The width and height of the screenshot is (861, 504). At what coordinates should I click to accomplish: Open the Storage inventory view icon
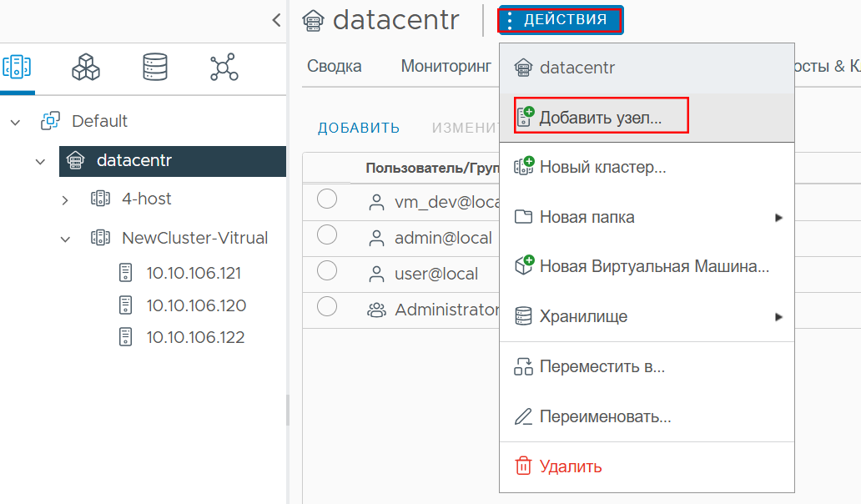tap(155, 67)
